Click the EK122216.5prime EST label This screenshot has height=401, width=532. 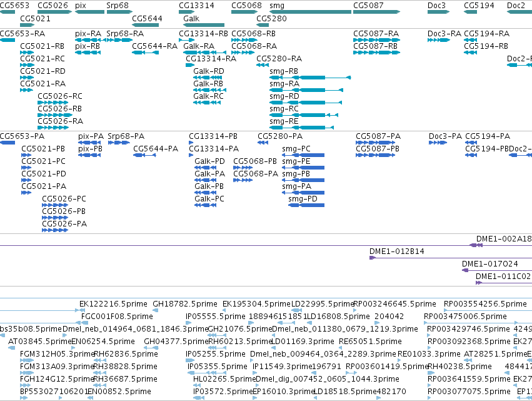(x=113, y=304)
